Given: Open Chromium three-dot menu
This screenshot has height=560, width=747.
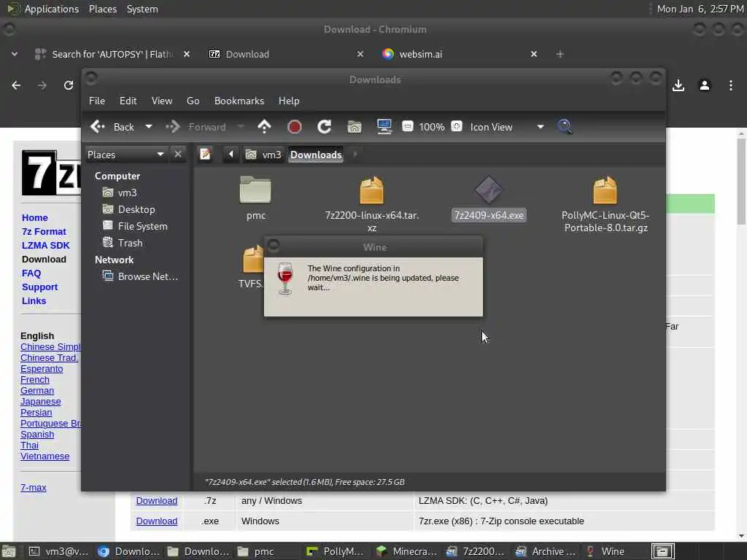Looking at the screenshot, I should click(731, 85).
